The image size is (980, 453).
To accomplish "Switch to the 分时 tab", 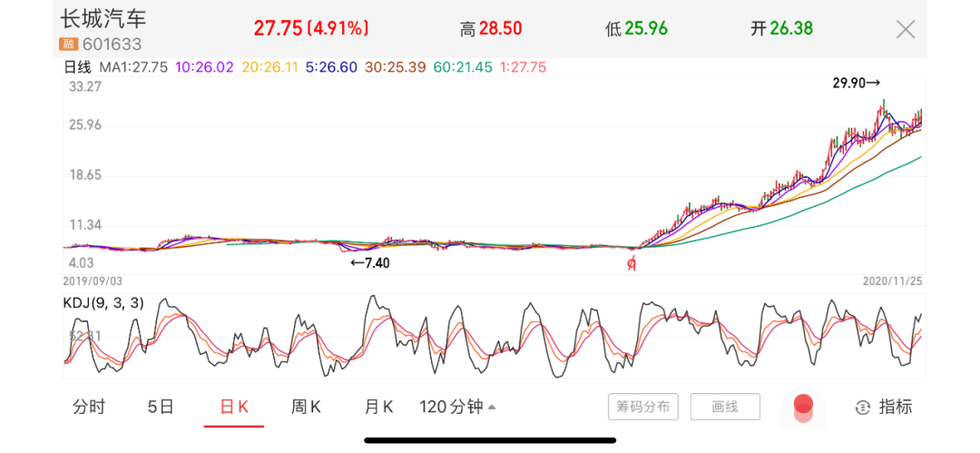I will (x=89, y=408).
